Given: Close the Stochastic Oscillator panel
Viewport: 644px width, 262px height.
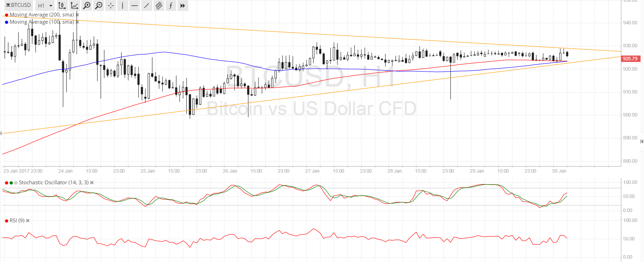Looking at the screenshot, I should 92,183.
